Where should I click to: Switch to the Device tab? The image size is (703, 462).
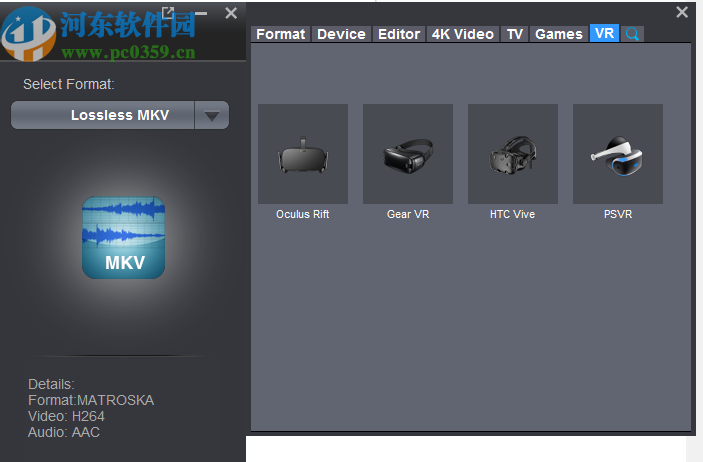(x=341, y=34)
